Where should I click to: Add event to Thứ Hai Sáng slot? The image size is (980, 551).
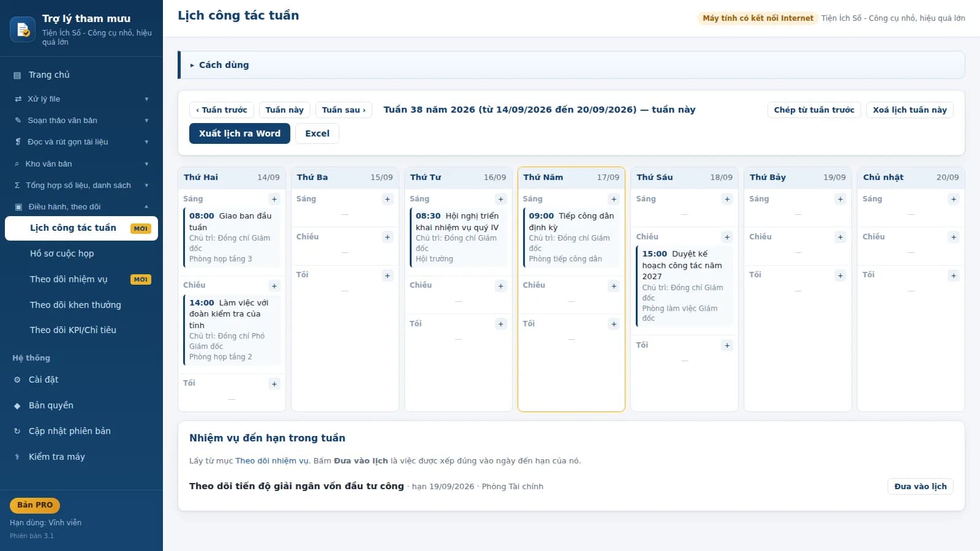[274, 199]
